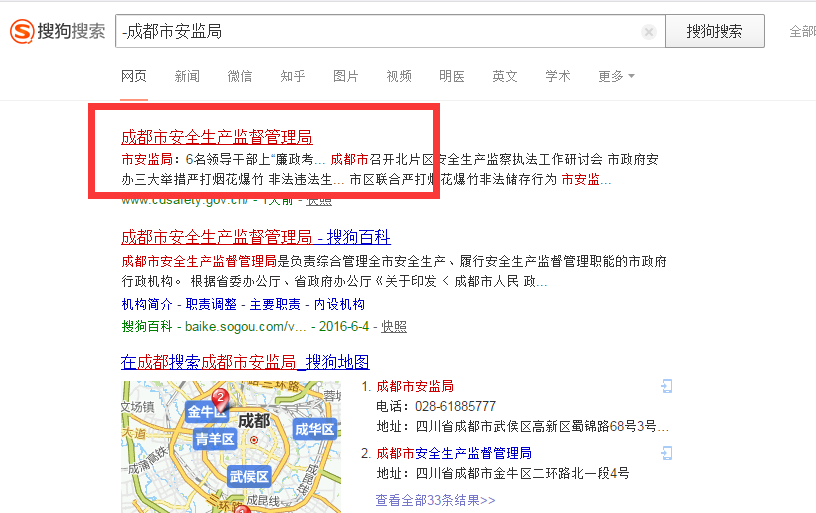Send the 成都市安全生产监督管理局 map result to phone
The image size is (816, 513).
point(667,453)
